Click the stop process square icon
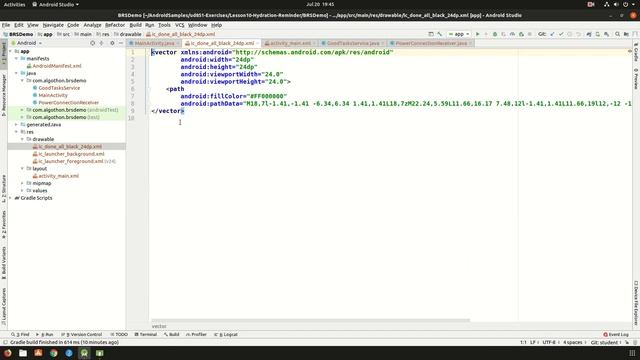This screenshot has height=360, width=640. point(530,34)
